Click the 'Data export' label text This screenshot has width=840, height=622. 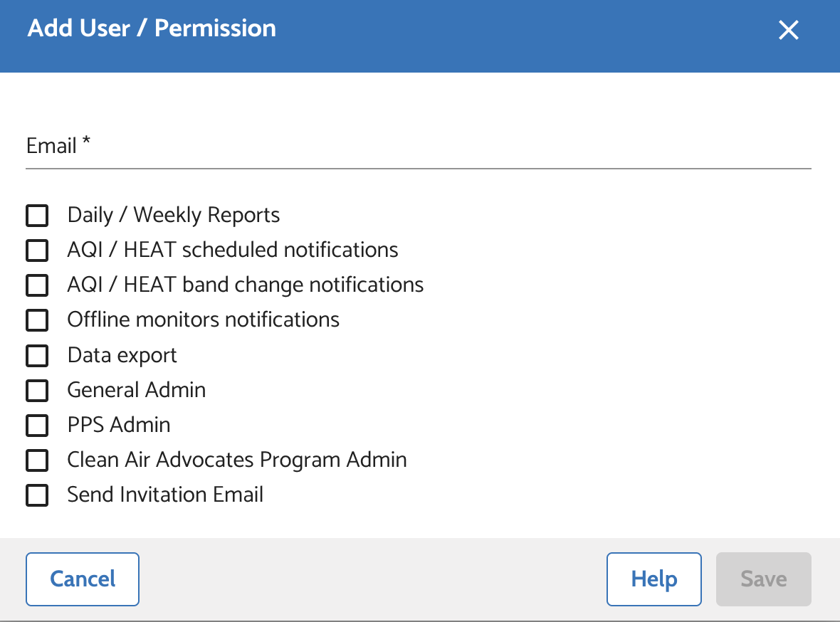click(x=122, y=355)
